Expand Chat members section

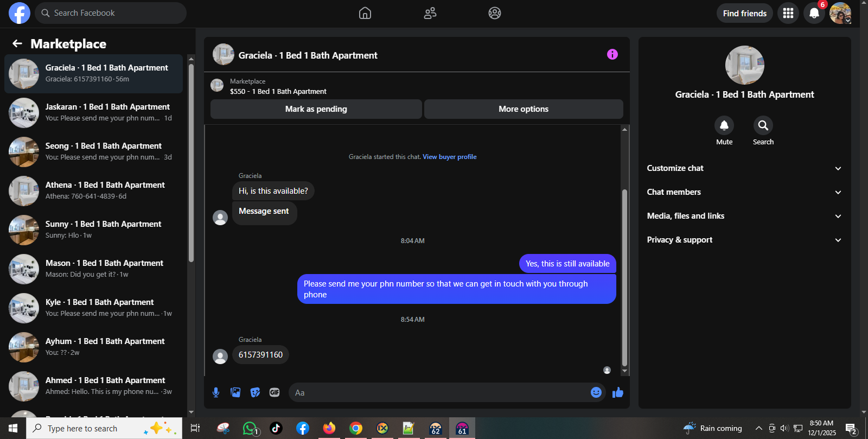click(744, 192)
